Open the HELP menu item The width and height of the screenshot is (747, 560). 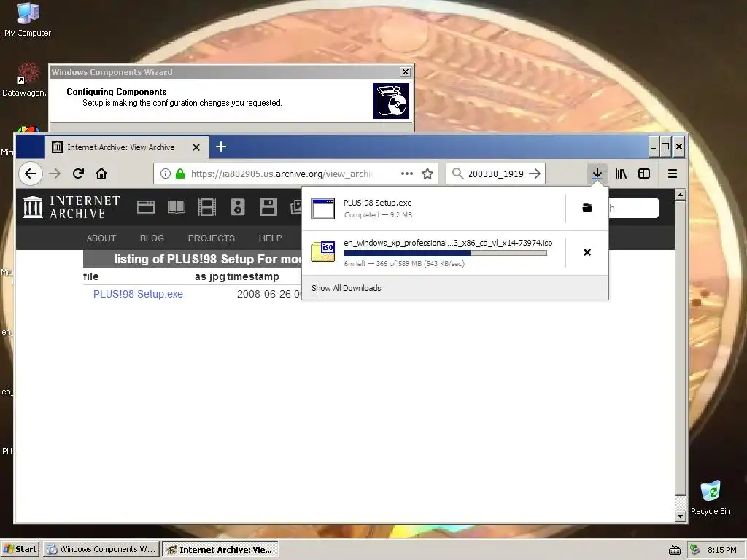pyautogui.click(x=270, y=238)
